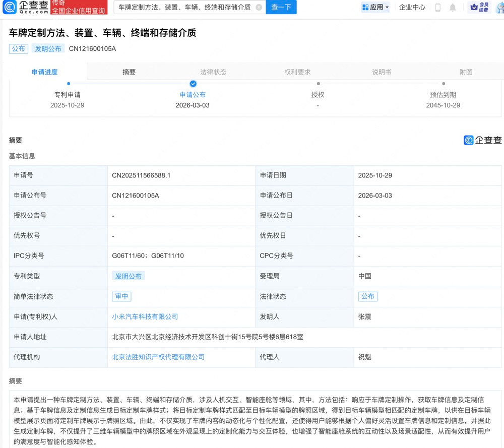Open the 权利要求 tab
The image size is (504, 448).
297,72
